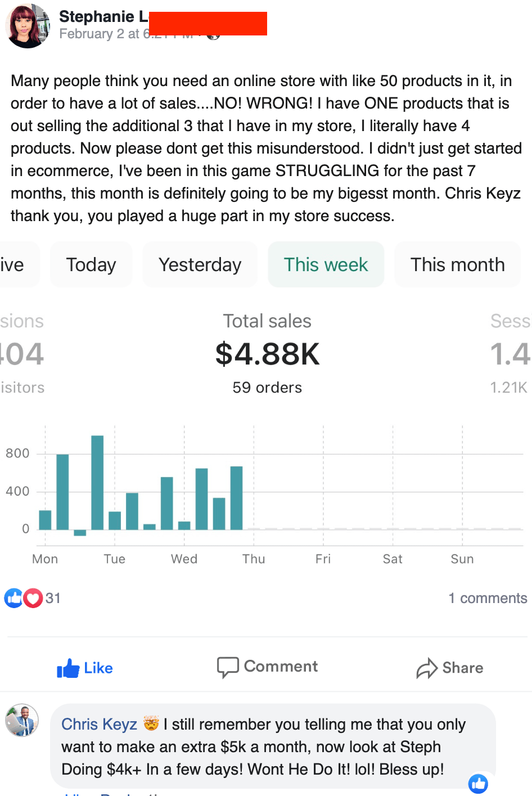The height and width of the screenshot is (796, 532).
Task: Open the Comment speech bubble button
Action: click(x=267, y=667)
